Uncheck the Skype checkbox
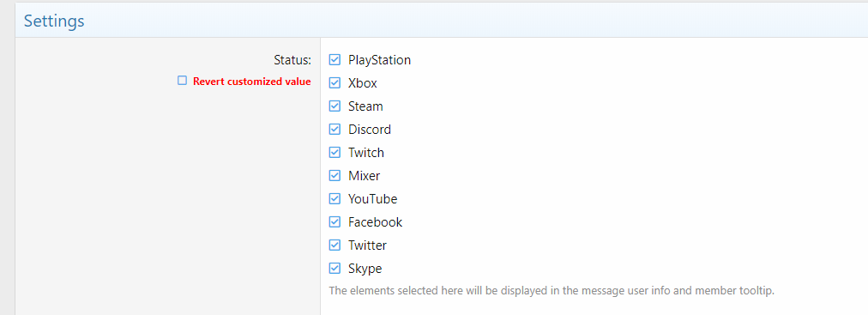This screenshot has width=868, height=315. click(x=335, y=269)
